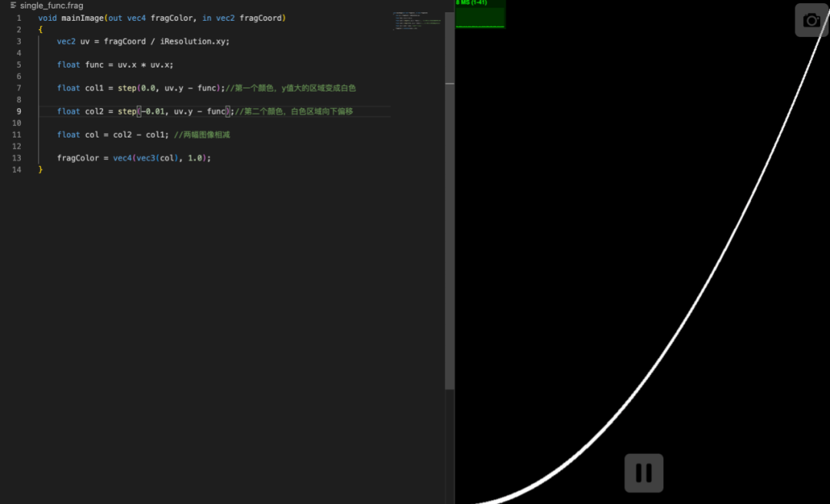Click vec4 in the fragColor assignment
Image resolution: width=830 pixels, height=504 pixels.
(x=122, y=158)
